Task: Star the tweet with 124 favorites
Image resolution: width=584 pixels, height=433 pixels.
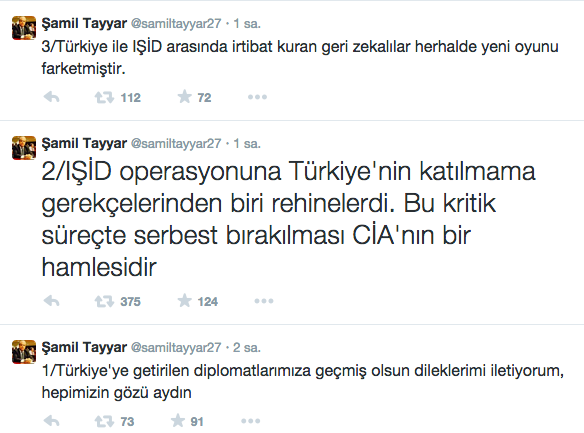Action: pos(184,300)
